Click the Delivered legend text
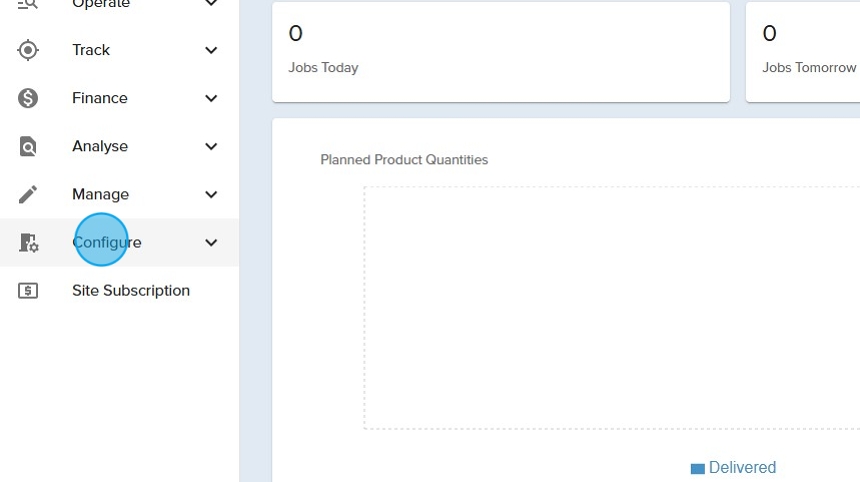This screenshot has height=482, width=860. (x=742, y=468)
